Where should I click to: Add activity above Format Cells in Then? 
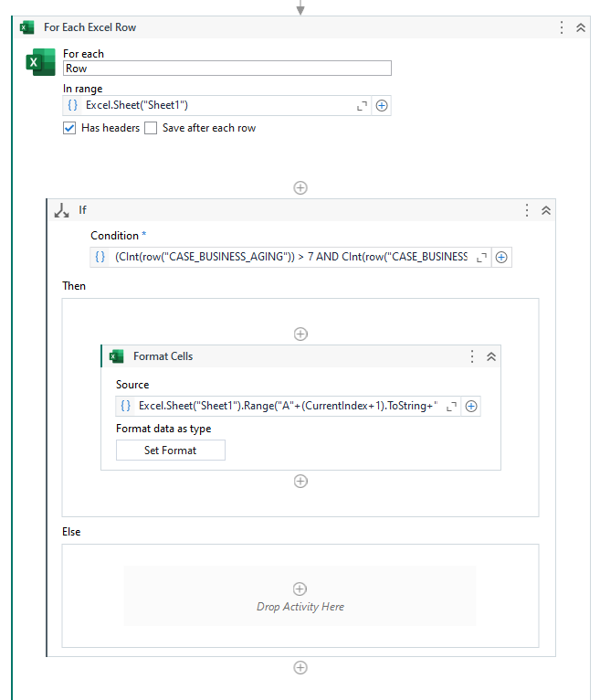(300, 334)
